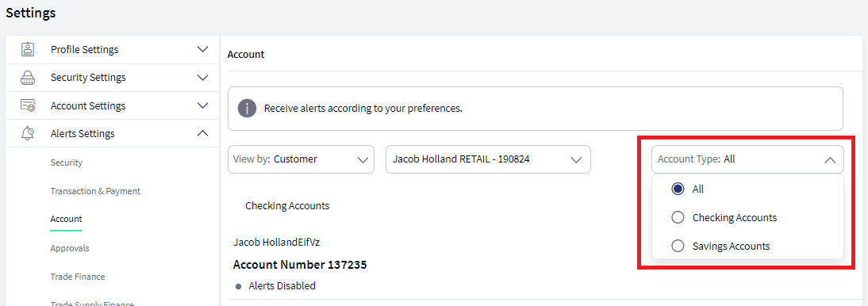Open Transaction & Payment alerts item
The image size is (868, 306).
click(x=95, y=191)
